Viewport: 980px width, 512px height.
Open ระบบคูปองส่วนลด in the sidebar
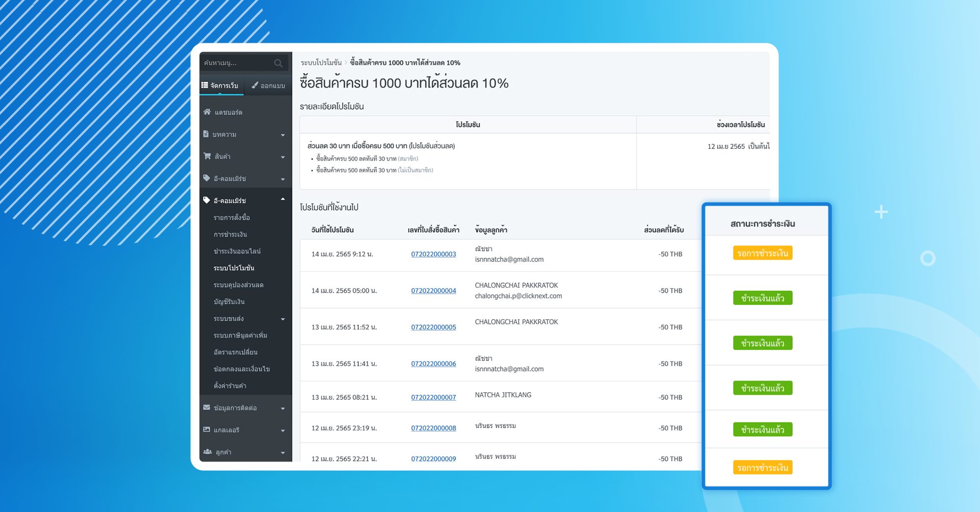[238, 285]
